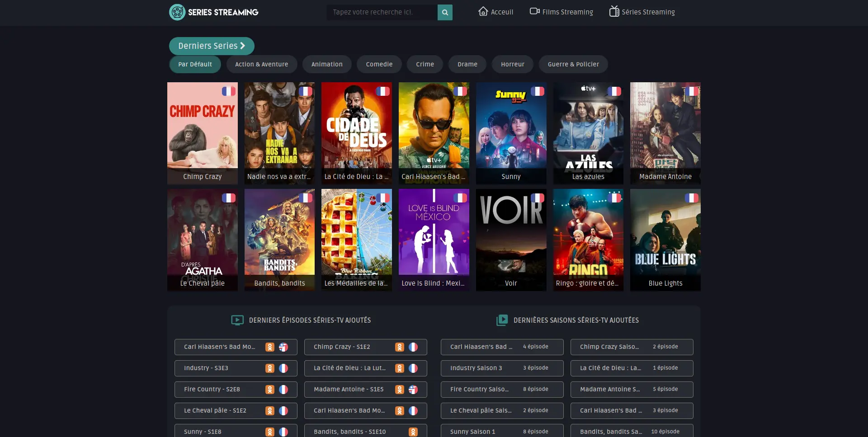868x437 pixels.
Task: Open Industry Saison 3 season link
Action: pos(502,368)
